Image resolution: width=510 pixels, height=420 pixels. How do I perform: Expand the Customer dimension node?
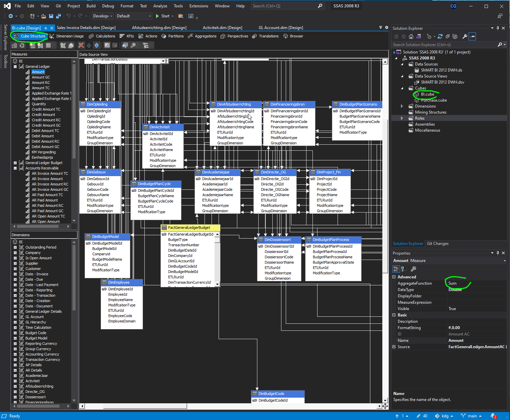15,269
